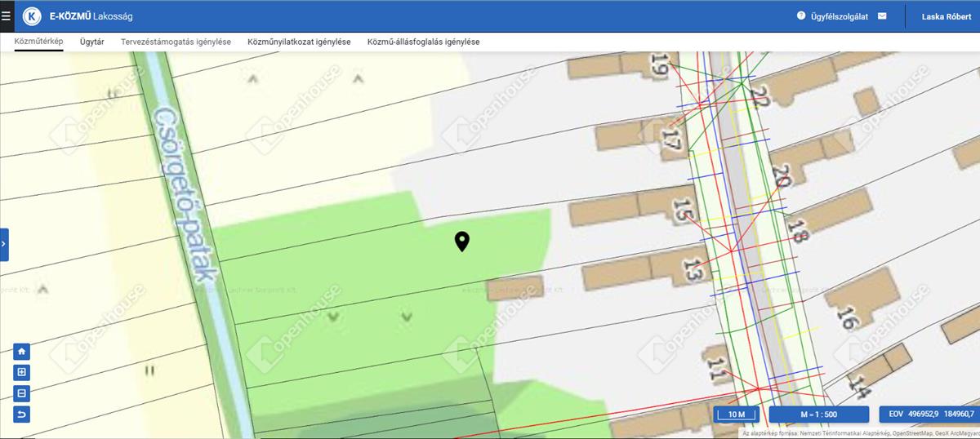This screenshot has height=439, width=980.
Task: Zoom out using the minus icon
Action: [x=22, y=393]
